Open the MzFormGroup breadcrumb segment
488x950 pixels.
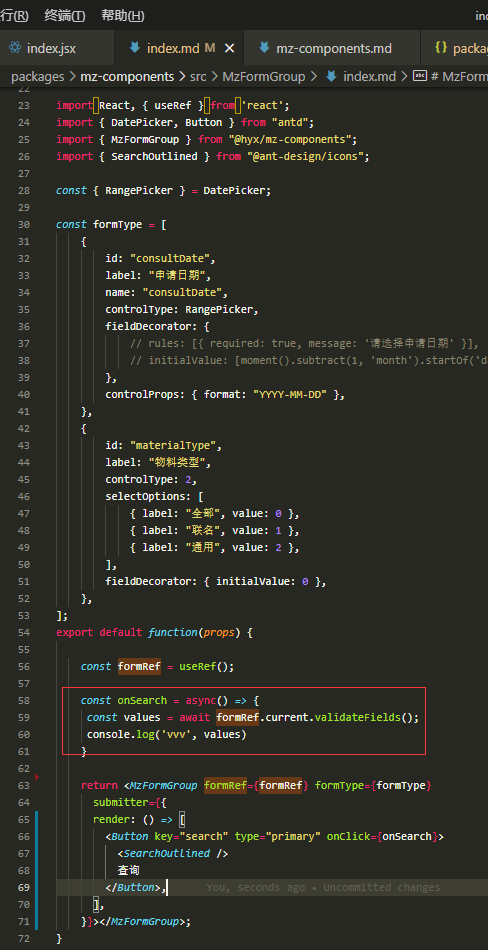264,76
